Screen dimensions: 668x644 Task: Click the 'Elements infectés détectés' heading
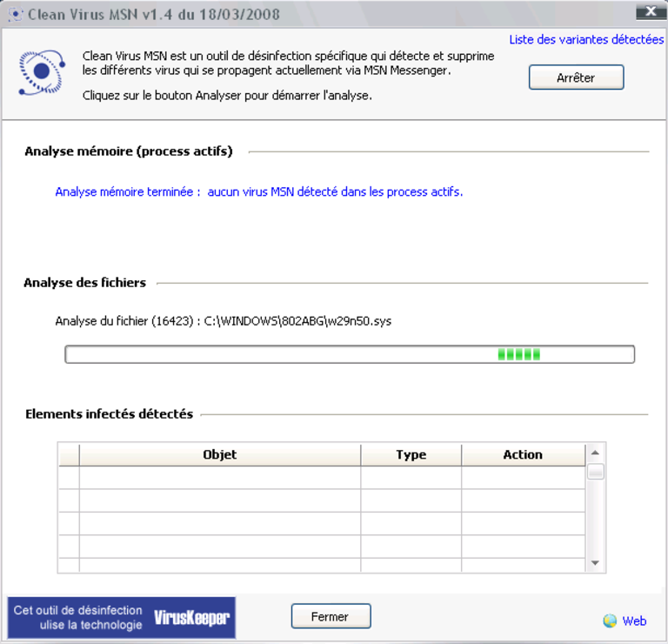tap(109, 414)
